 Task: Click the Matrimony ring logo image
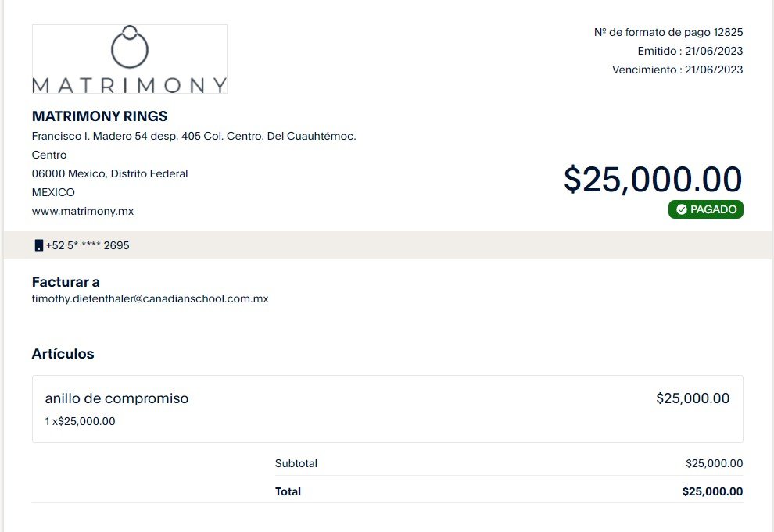point(129,59)
